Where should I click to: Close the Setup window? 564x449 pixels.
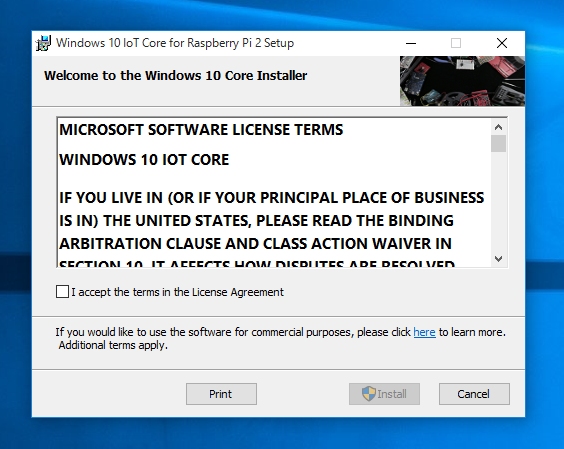click(x=502, y=43)
